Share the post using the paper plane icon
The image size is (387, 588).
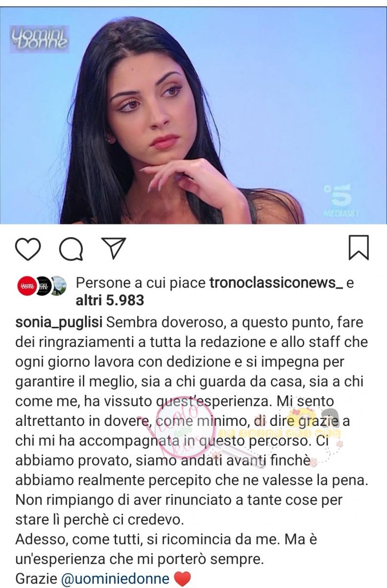[x=114, y=248]
